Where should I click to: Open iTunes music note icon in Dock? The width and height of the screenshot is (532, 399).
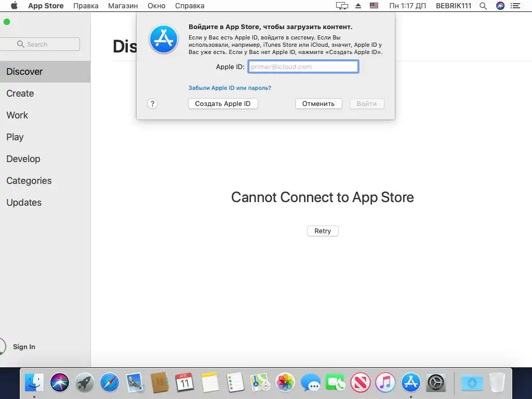pyautogui.click(x=385, y=382)
